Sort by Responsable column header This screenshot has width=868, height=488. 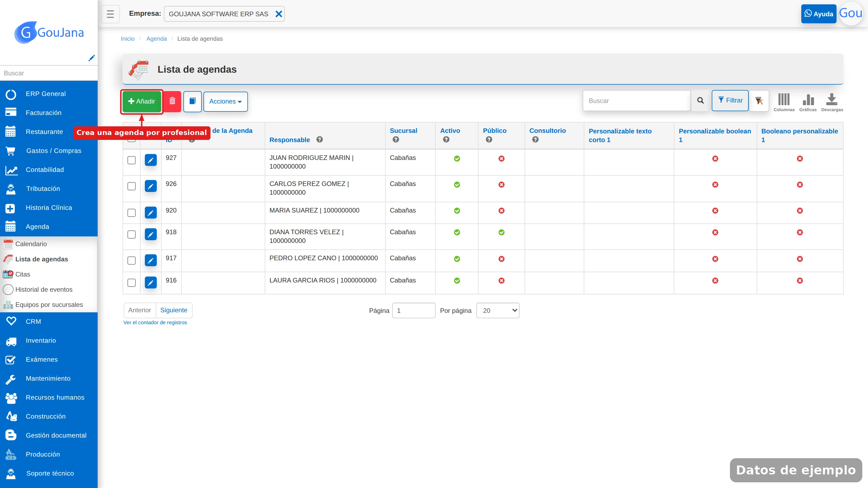289,140
